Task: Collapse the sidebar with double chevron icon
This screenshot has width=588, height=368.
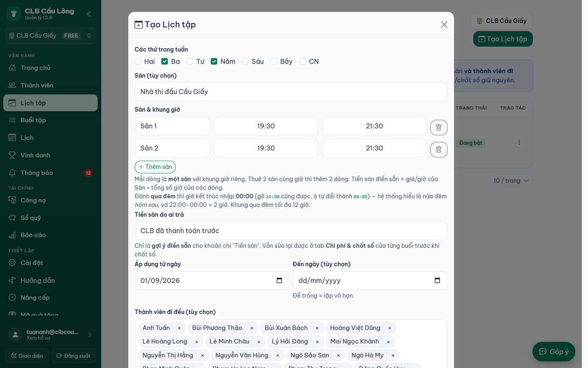Action: point(89,14)
